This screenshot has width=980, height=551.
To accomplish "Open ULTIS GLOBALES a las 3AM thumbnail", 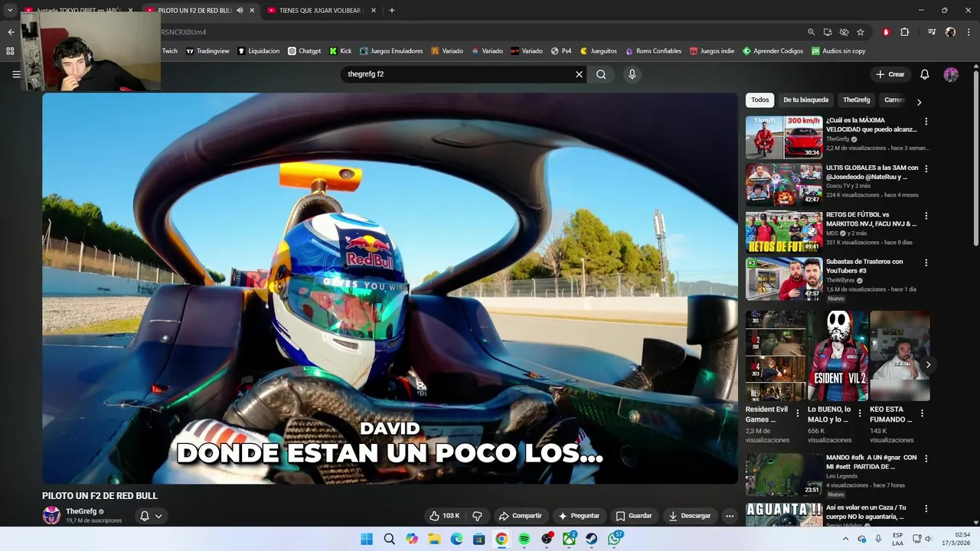I will 784,184.
